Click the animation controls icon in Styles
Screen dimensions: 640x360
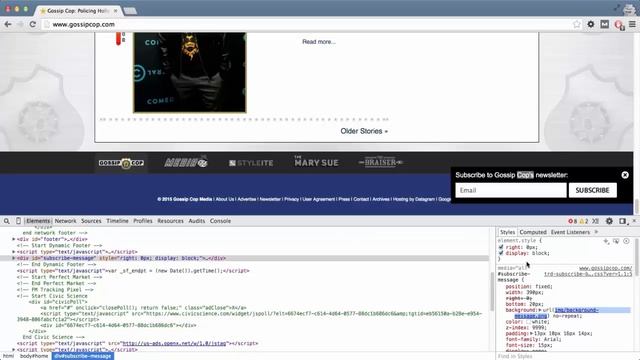tap(626, 241)
